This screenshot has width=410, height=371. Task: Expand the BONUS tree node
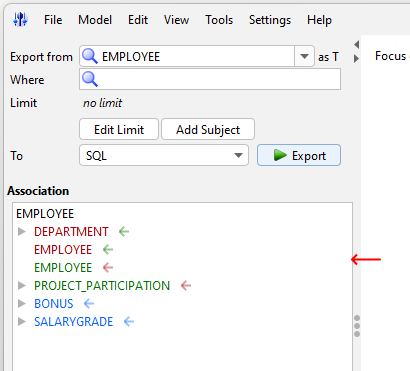pyautogui.click(x=22, y=303)
